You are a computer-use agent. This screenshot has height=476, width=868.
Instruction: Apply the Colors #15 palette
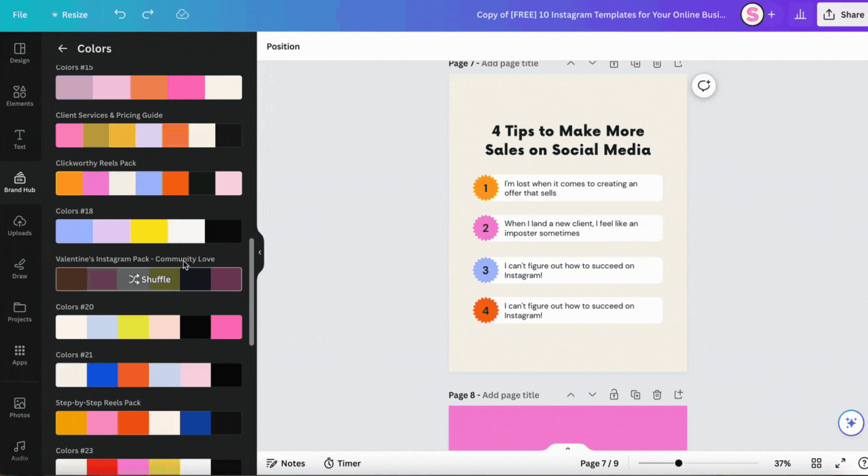click(x=149, y=87)
